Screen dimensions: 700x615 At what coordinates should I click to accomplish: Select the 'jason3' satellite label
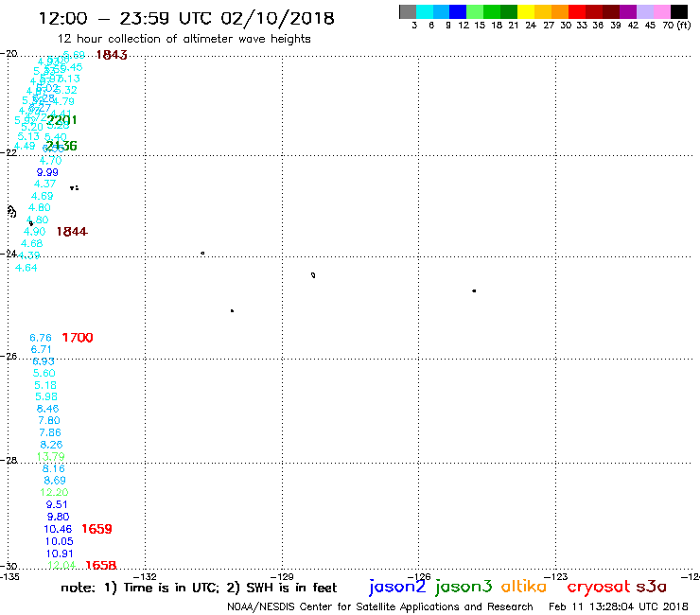click(x=464, y=587)
